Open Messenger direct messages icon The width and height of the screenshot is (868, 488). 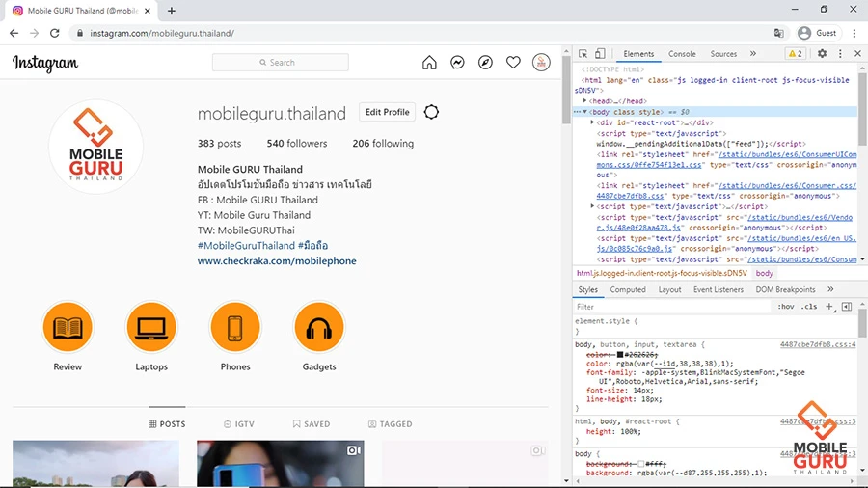[457, 63]
